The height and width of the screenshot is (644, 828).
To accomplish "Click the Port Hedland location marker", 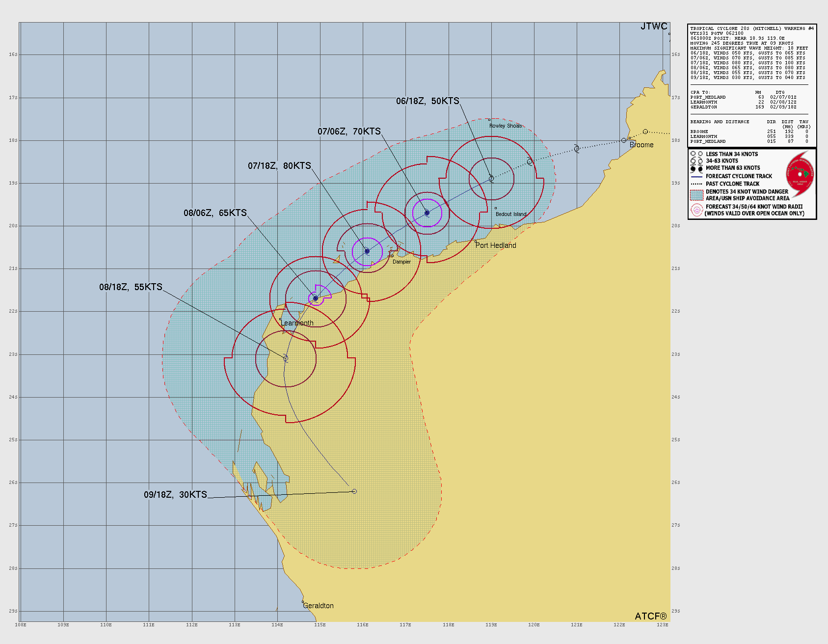I will pyautogui.click(x=476, y=241).
